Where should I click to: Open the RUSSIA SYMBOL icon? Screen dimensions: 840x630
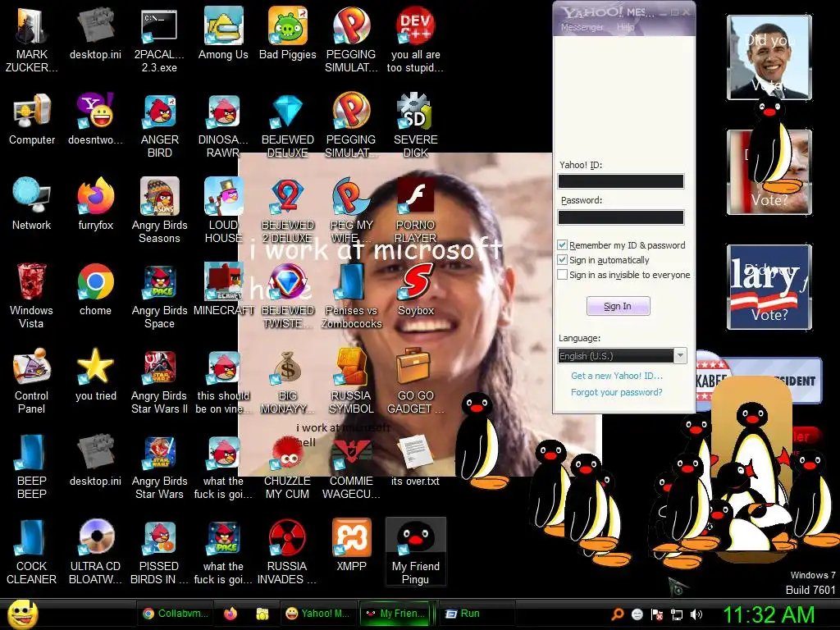pos(351,381)
